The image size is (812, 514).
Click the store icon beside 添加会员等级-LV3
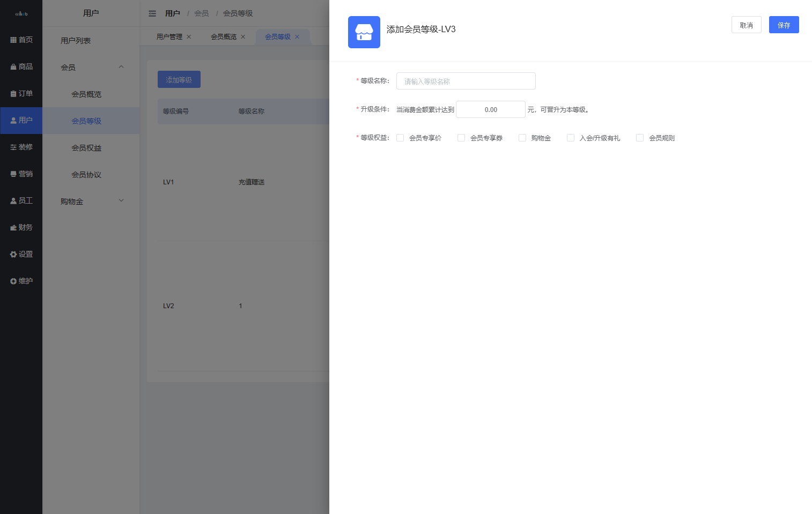point(364,32)
